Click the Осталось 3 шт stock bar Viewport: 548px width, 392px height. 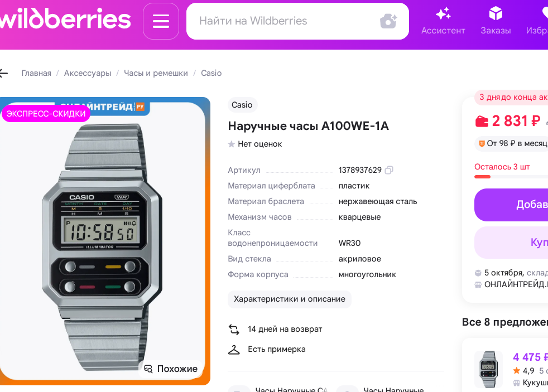[x=511, y=177]
